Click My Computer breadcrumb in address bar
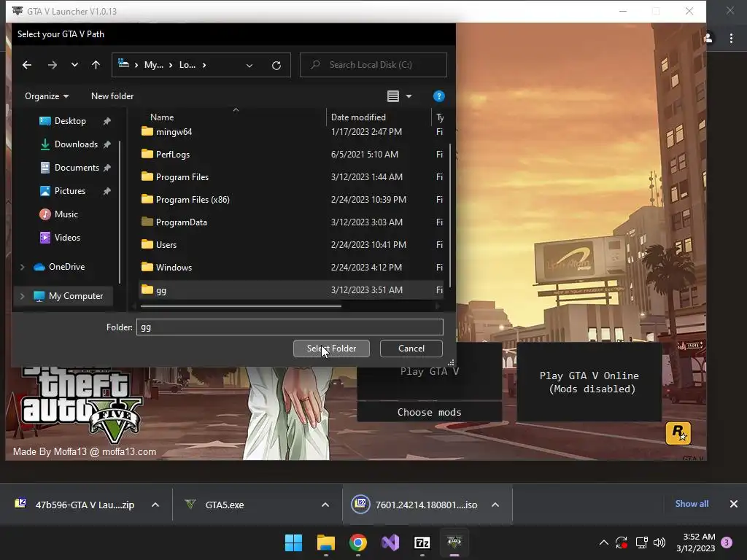 (154, 65)
